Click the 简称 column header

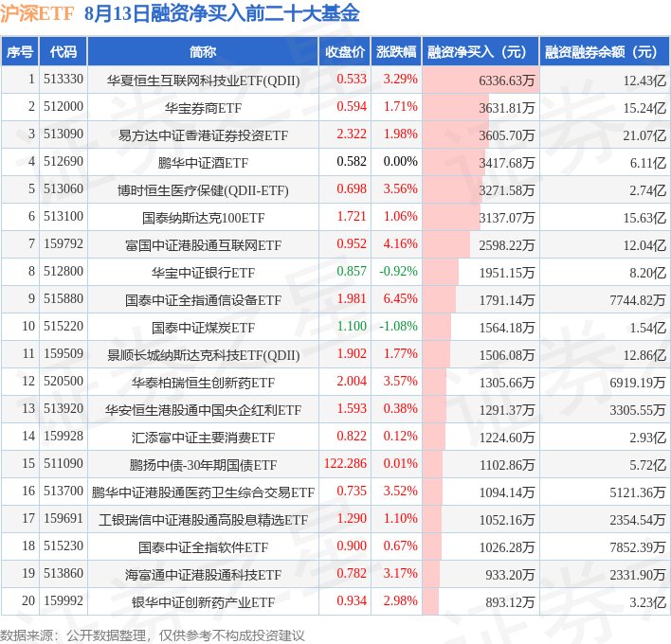coord(203,52)
